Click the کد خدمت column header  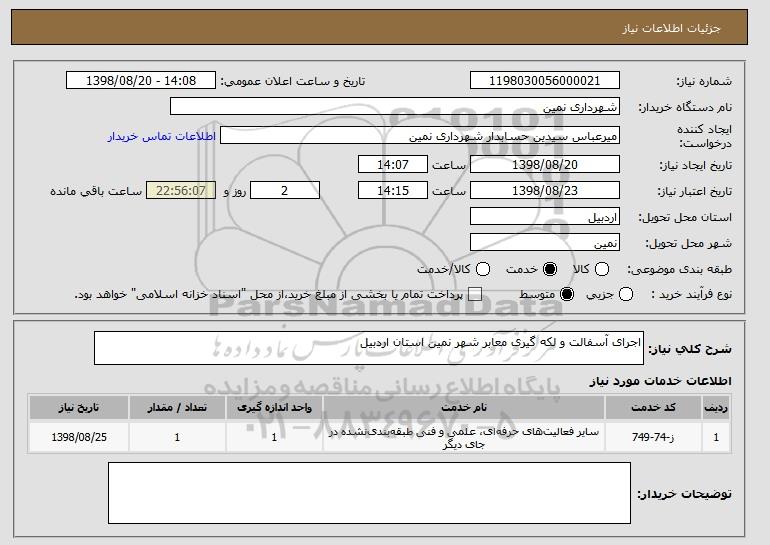[x=653, y=408]
